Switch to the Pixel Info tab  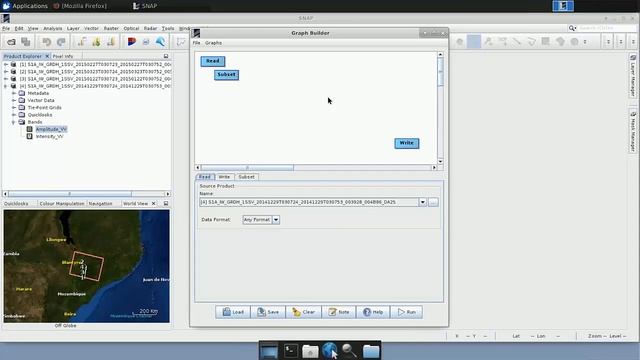click(63, 56)
